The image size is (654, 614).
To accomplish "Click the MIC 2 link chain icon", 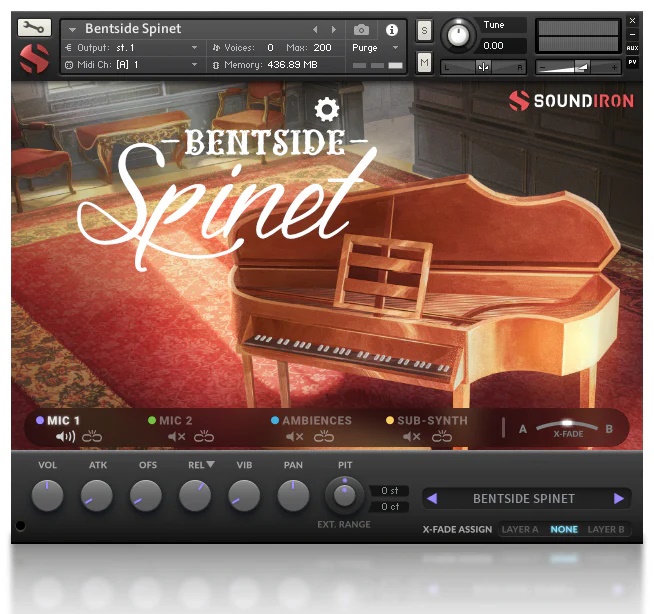I will point(204,436).
